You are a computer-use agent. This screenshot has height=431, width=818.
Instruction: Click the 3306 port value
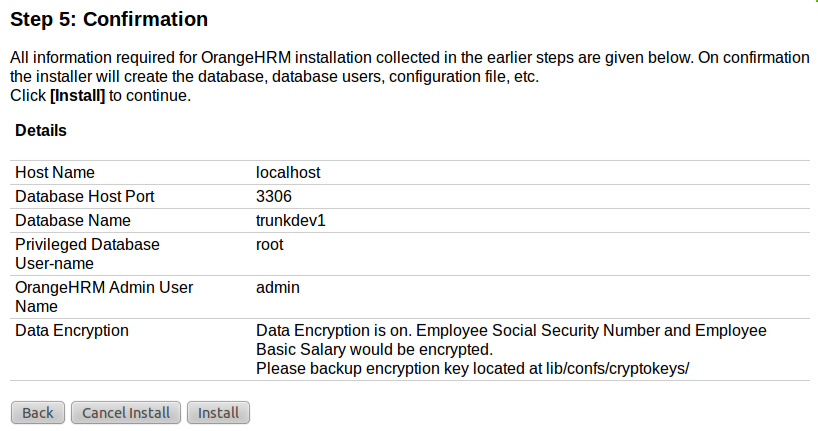(274, 196)
